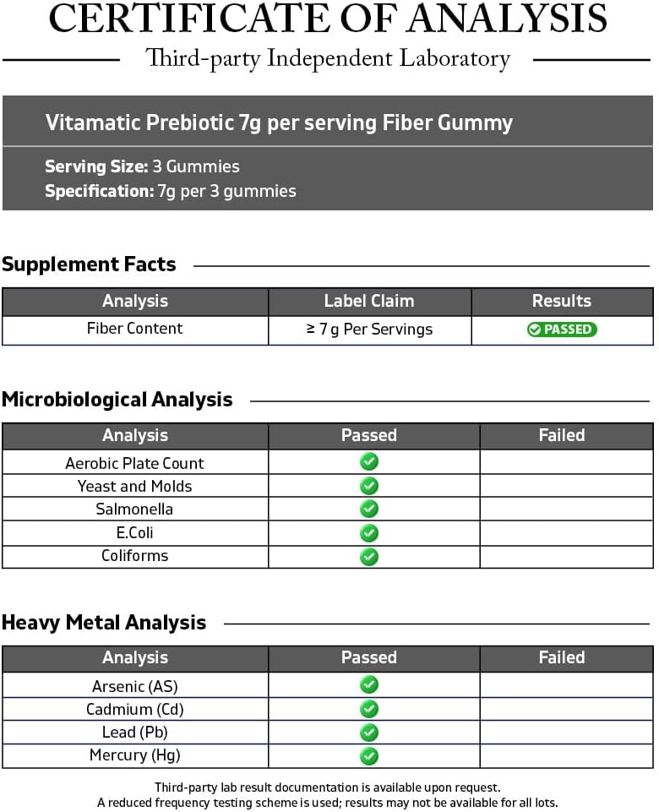The image size is (659, 812).
Task: Click the Salmonella passed checkmark icon
Action: click(369, 509)
